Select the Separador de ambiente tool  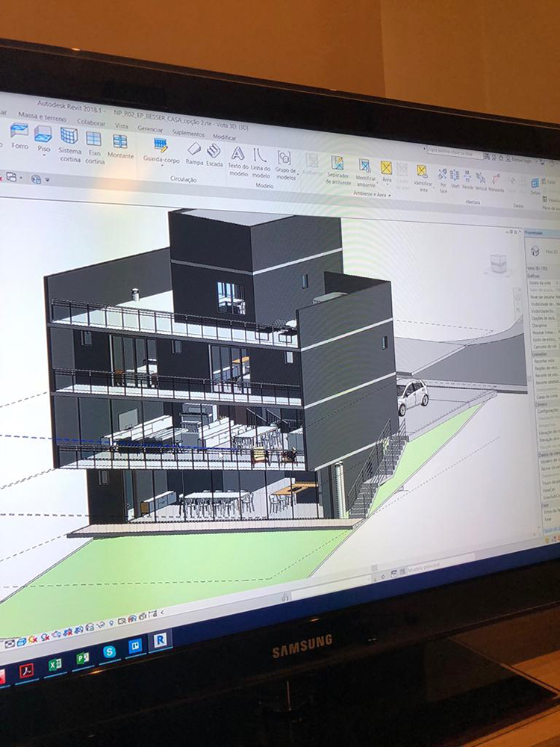(x=337, y=170)
